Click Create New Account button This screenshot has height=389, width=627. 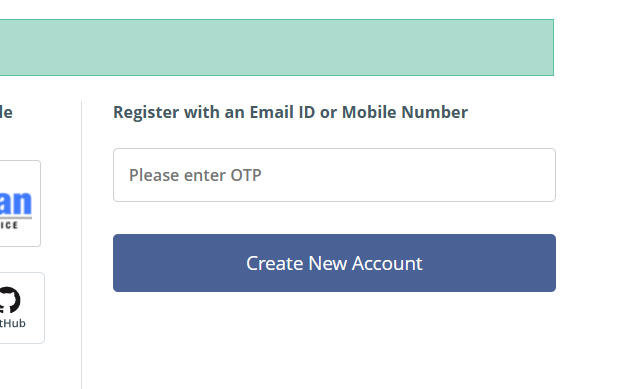pos(334,263)
